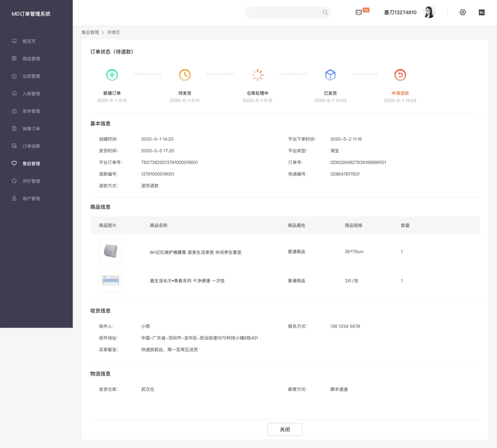Click the 新建订单 green plus status icon

click(x=112, y=75)
